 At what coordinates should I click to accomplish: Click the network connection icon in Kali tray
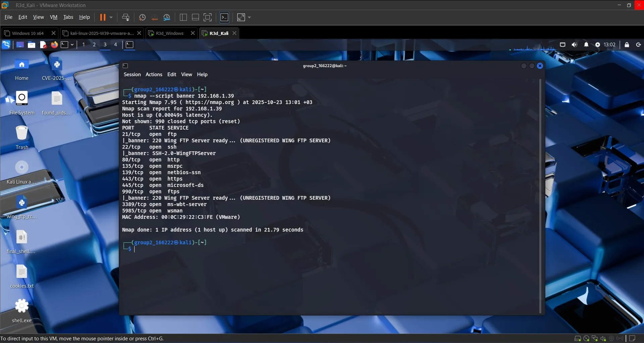563,45
